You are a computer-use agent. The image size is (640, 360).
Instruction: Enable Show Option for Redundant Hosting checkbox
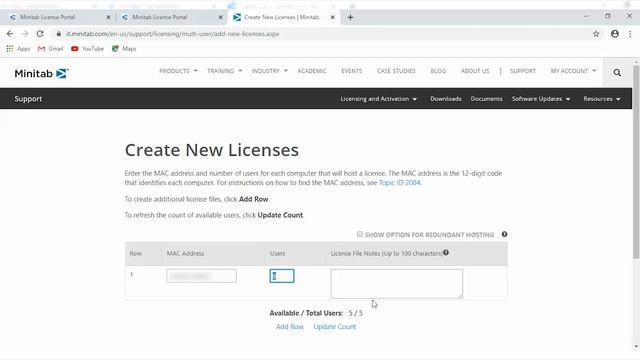pos(360,234)
